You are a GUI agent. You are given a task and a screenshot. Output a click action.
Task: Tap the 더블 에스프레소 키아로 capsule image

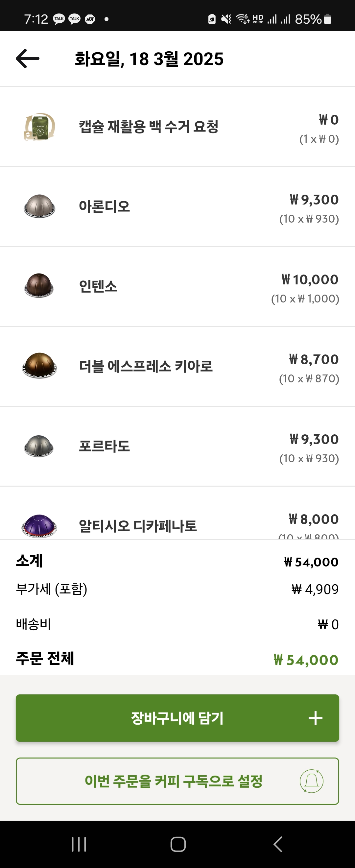[39, 366]
